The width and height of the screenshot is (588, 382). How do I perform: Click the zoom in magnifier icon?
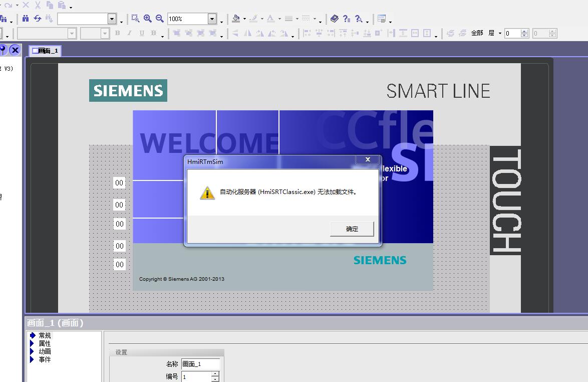148,19
